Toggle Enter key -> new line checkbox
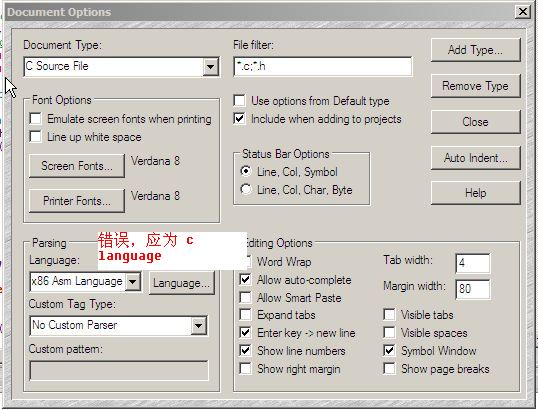This screenshot has height=410, width=538. tap(245, 332)
